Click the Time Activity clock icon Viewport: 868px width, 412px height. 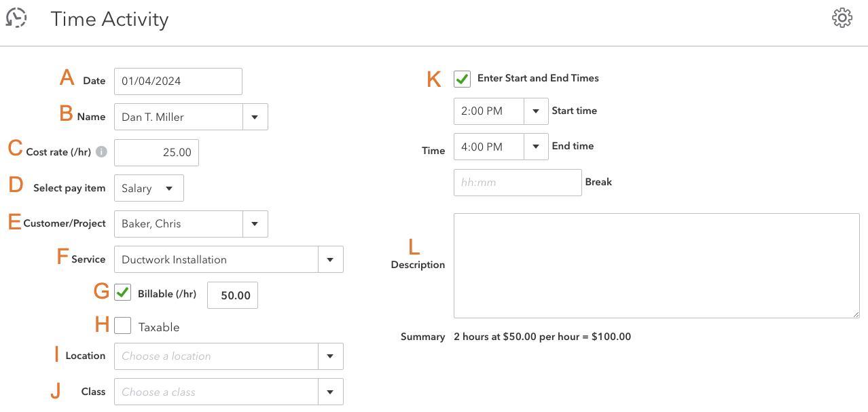pos(16,18)
